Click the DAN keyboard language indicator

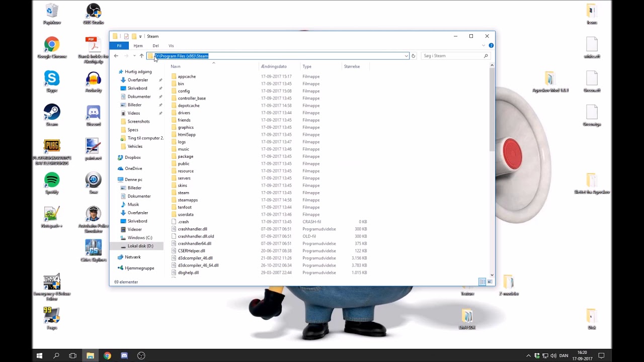point(563,355)
